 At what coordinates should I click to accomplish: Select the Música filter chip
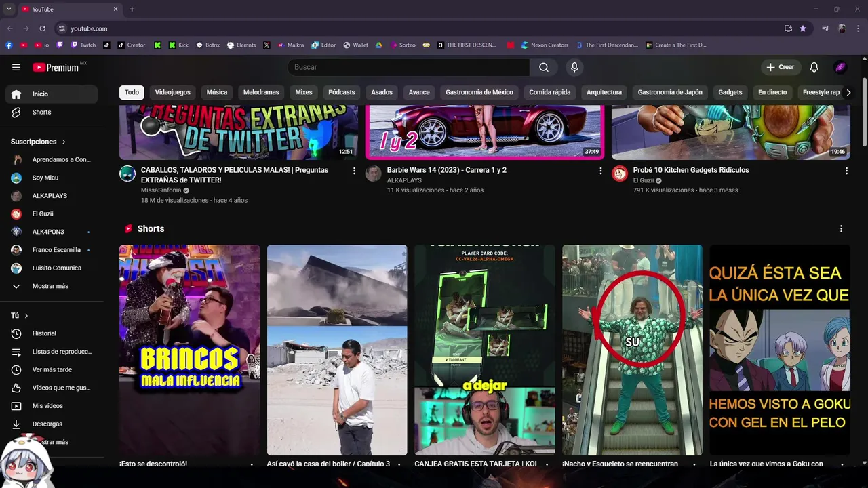pyautogui.click(x=217, y=92)
